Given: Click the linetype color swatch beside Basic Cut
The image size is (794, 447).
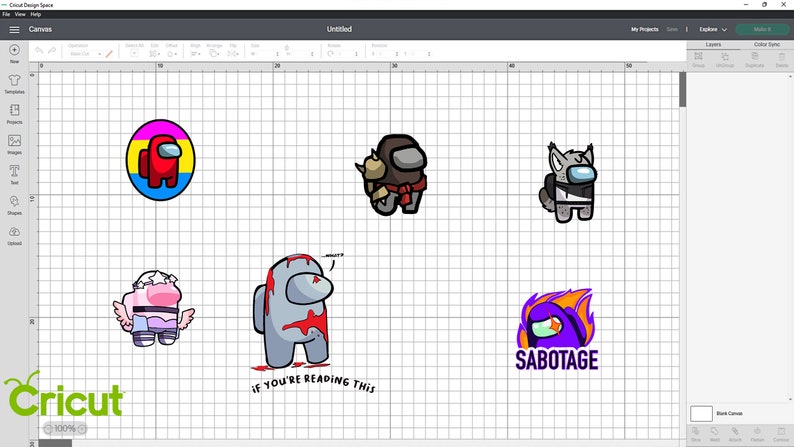Looking at the screenshot, I should pos(109,54).
